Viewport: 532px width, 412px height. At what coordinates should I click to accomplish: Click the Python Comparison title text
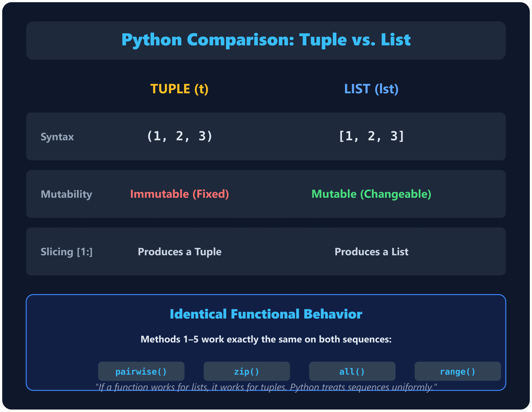coord(266,40)
